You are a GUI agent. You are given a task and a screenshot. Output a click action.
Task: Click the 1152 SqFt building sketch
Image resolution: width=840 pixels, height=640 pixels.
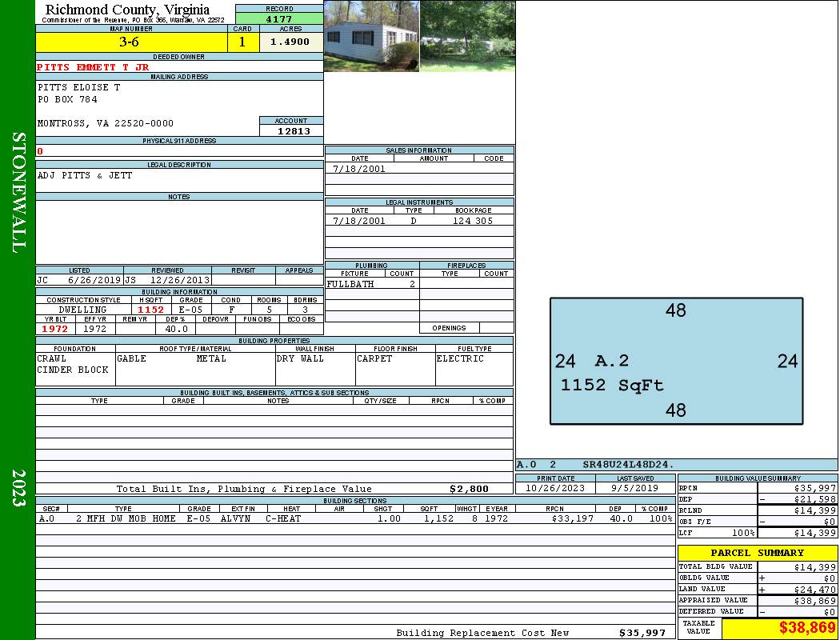[x=676, y=361]
